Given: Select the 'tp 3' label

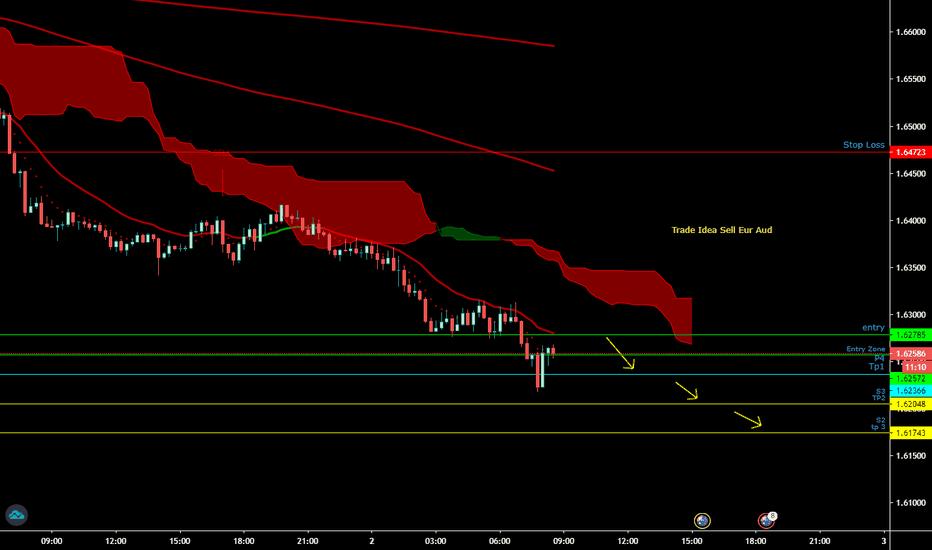Looking at the screenshot, I should [x=878, y=427].
